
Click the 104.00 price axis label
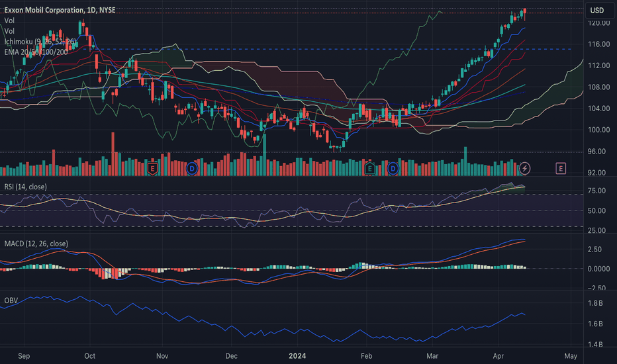tap(598, 109)
